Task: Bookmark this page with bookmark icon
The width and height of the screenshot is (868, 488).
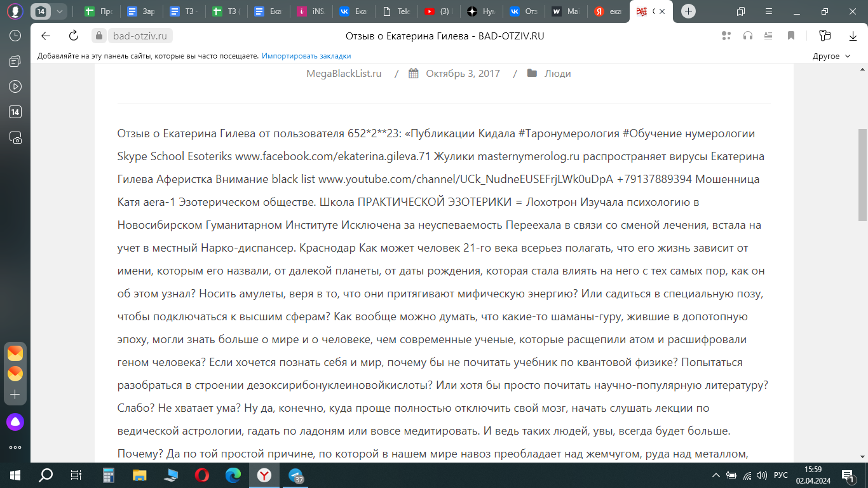Action: tap(791, 36)
